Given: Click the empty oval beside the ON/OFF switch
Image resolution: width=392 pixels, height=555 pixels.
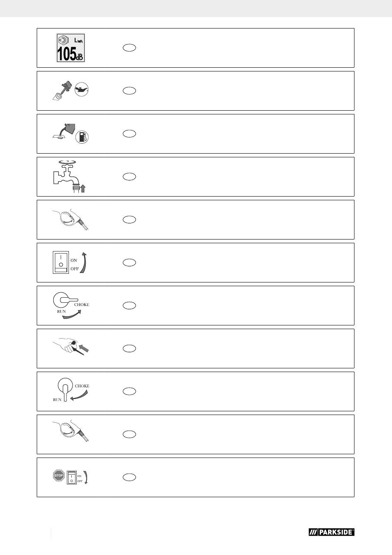Looking at the screenshot, I should tap(129, 263).
